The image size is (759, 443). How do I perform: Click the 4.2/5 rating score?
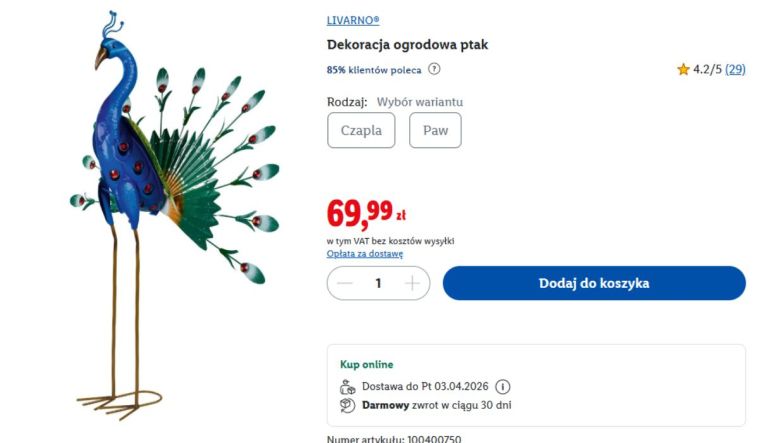(x=707, y=69)
